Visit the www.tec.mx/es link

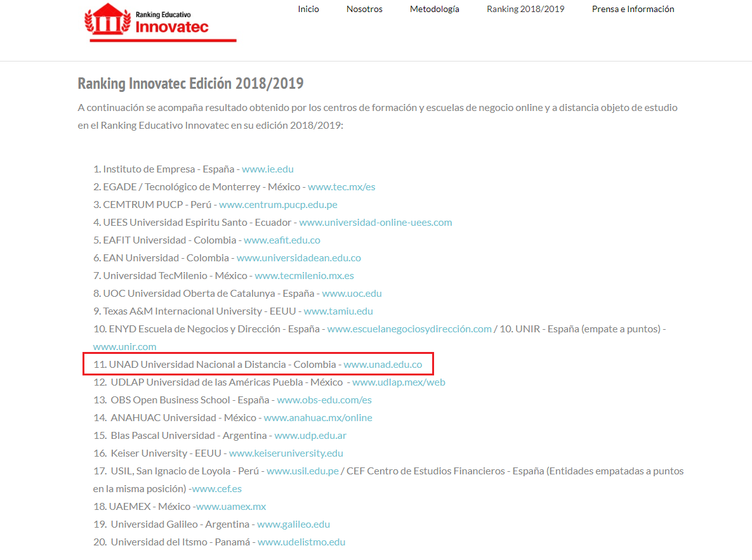click(x=341, y=186)
